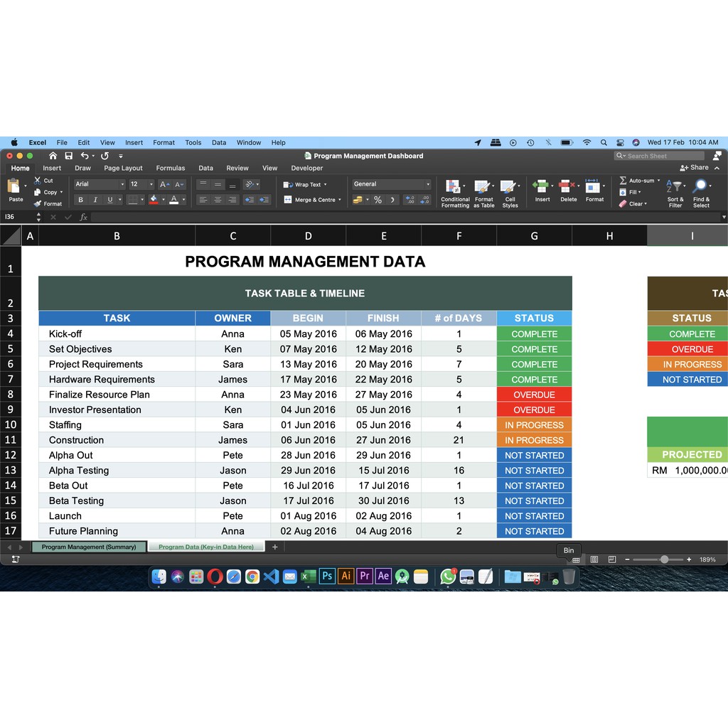Toggle Italic formatting
The image size is (728, 728).
pos(95,200)
